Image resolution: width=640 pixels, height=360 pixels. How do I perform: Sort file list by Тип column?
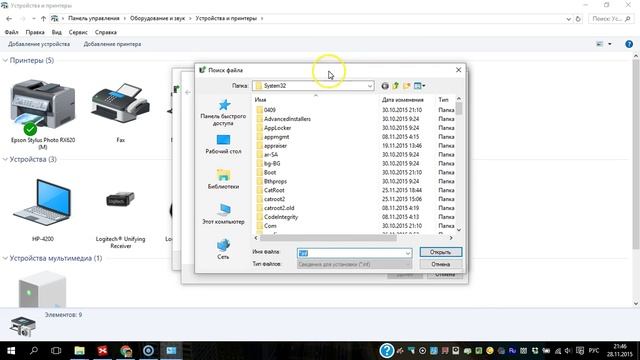(x=444, y=100)
